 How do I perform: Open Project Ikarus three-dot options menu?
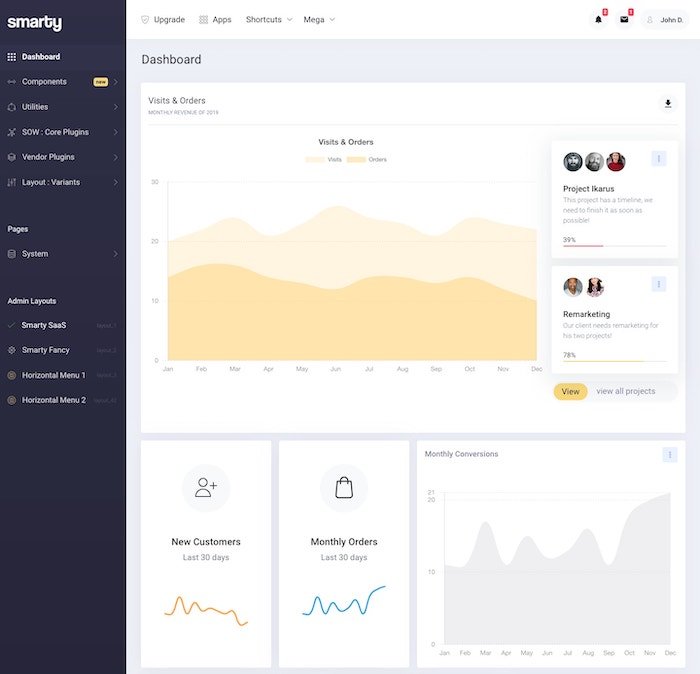pos(658,159)
